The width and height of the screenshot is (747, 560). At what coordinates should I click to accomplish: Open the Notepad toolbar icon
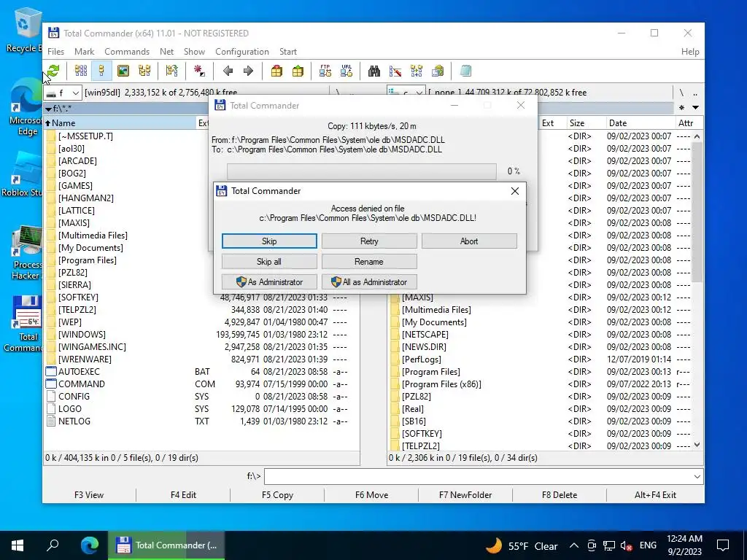465,71
